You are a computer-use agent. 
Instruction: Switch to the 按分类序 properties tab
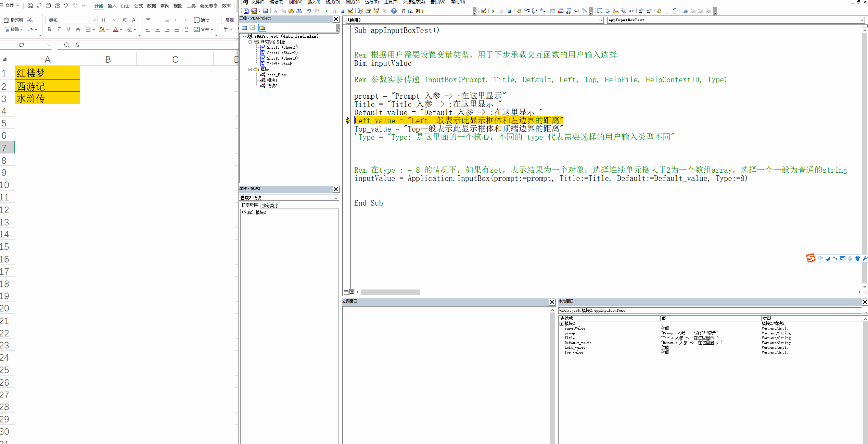pos(270,206)
